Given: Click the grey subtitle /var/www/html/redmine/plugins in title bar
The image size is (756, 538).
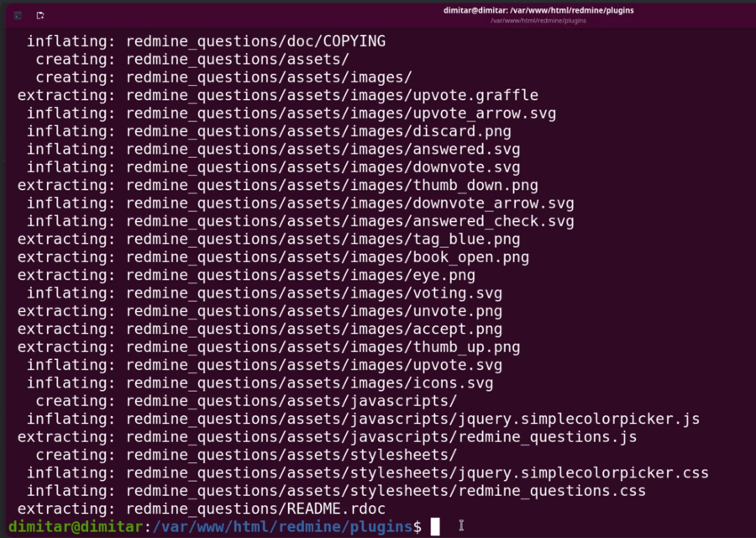Looking at the screenshot, I should click(538, 21).
